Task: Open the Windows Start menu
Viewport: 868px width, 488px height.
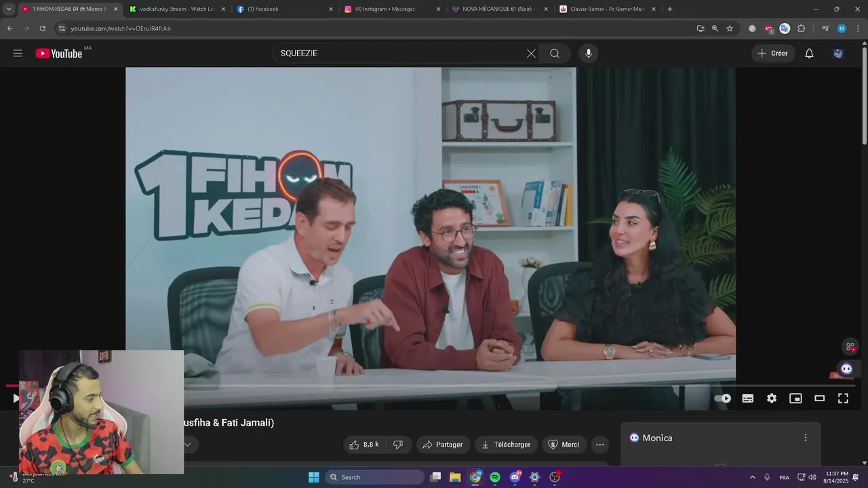Action: pyautogui.click(x=314, y=477)
